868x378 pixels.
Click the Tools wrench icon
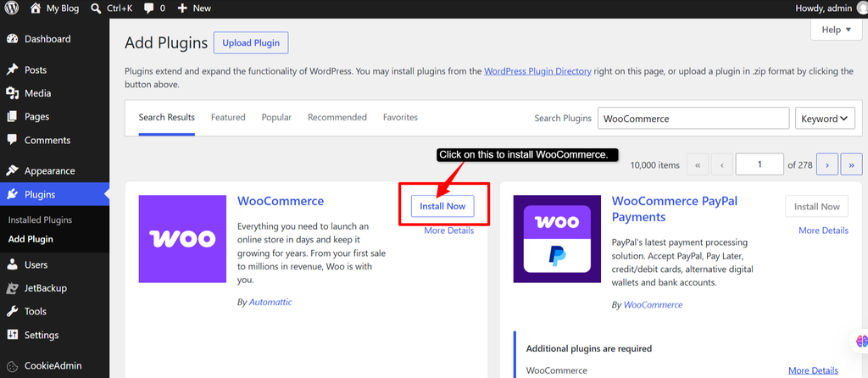pos(12,312)
